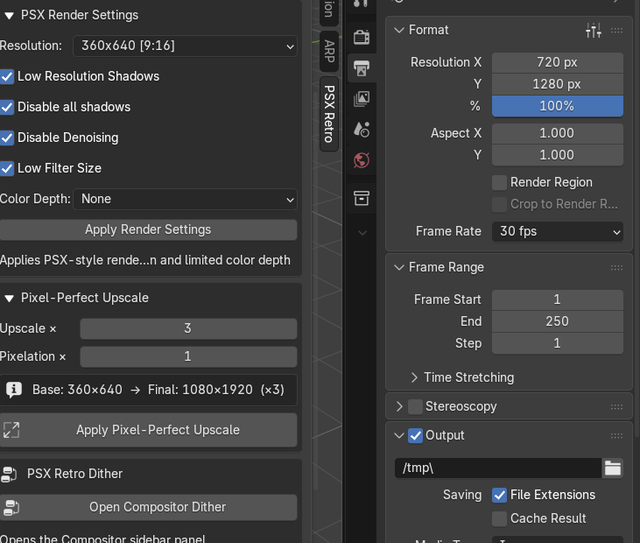Image resolution: width=640 pixels, height=543 pixels.
Task: Toggle Disable Denoising checkbox
Action: tap(7, 138)
